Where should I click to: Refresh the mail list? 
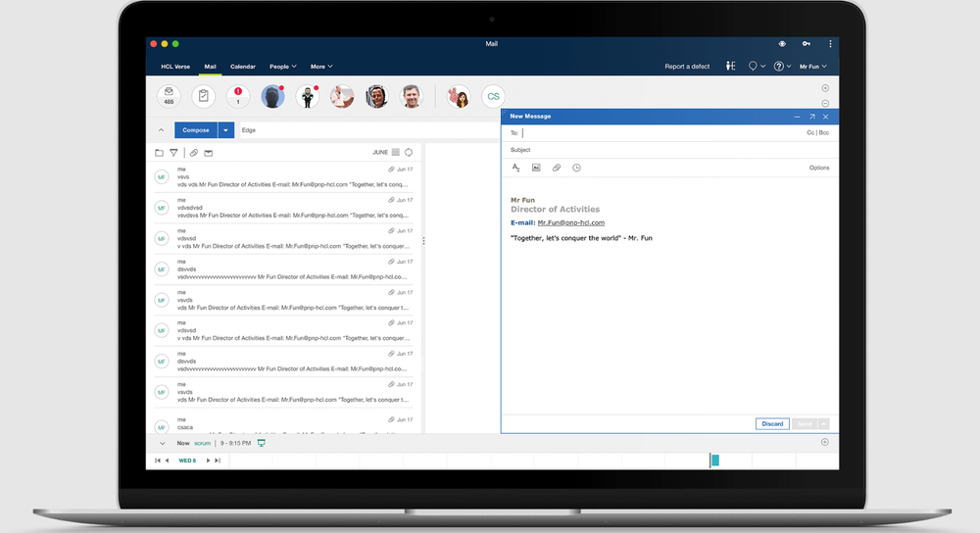(x=409, y=152)
